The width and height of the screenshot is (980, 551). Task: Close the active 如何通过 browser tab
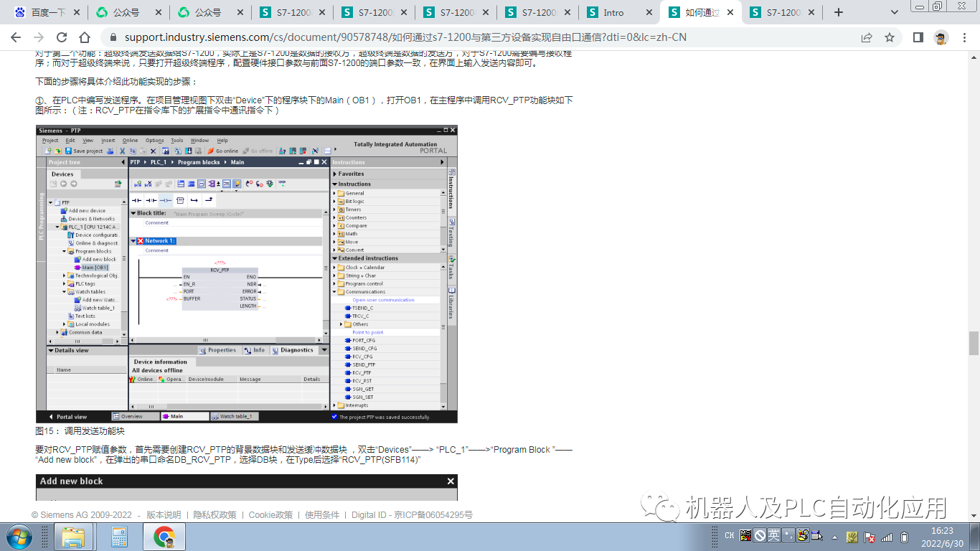coord(731,12)
